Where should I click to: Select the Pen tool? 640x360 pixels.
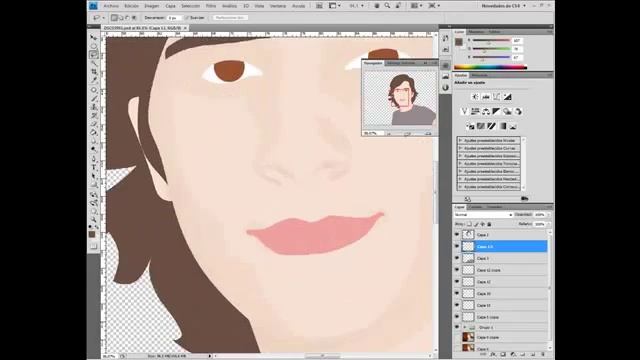[x=94, y=159]
